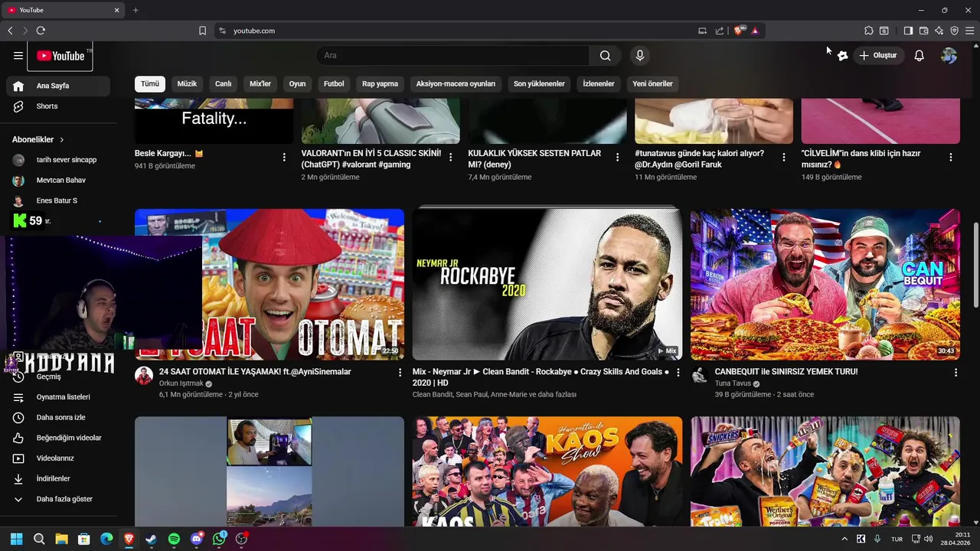The width and height of the screenshot is (980, 551).
Task: Expand the Abonelikler section chevron
Action: pyautogui.click(x=62, y=140)
